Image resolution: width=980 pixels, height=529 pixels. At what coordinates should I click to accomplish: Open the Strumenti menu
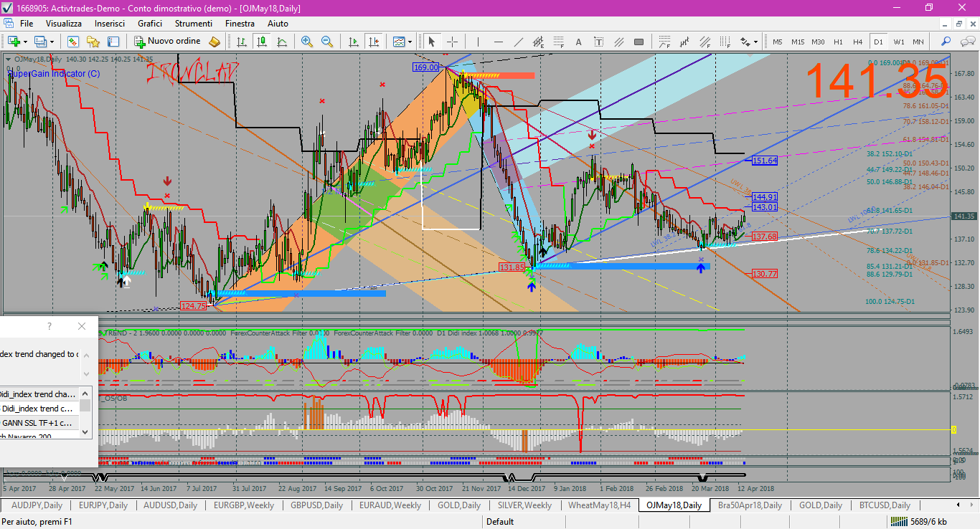193,24
